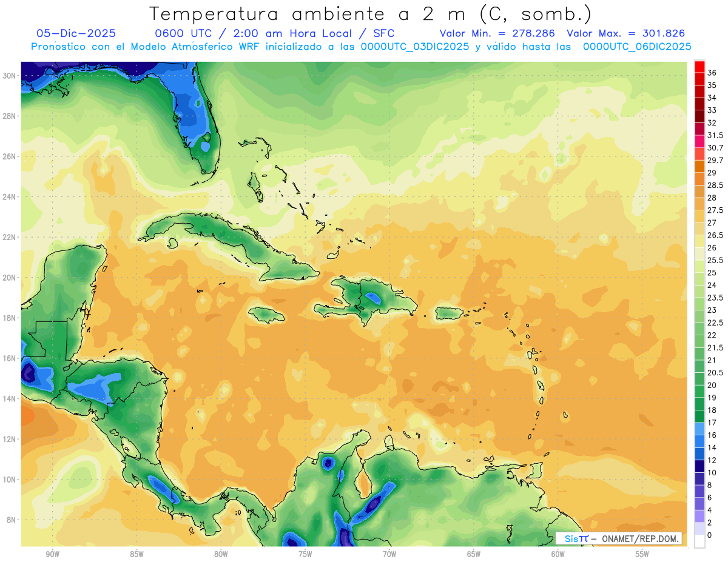Click the 19 value on the color legend
This screenshot has height=562, width=728.
click(x=712, y=398)
